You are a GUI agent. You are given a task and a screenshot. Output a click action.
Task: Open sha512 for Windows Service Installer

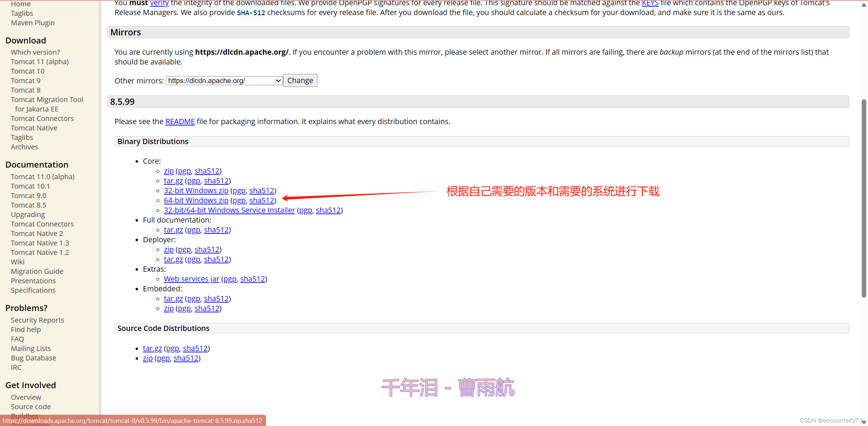coord(328,210)
